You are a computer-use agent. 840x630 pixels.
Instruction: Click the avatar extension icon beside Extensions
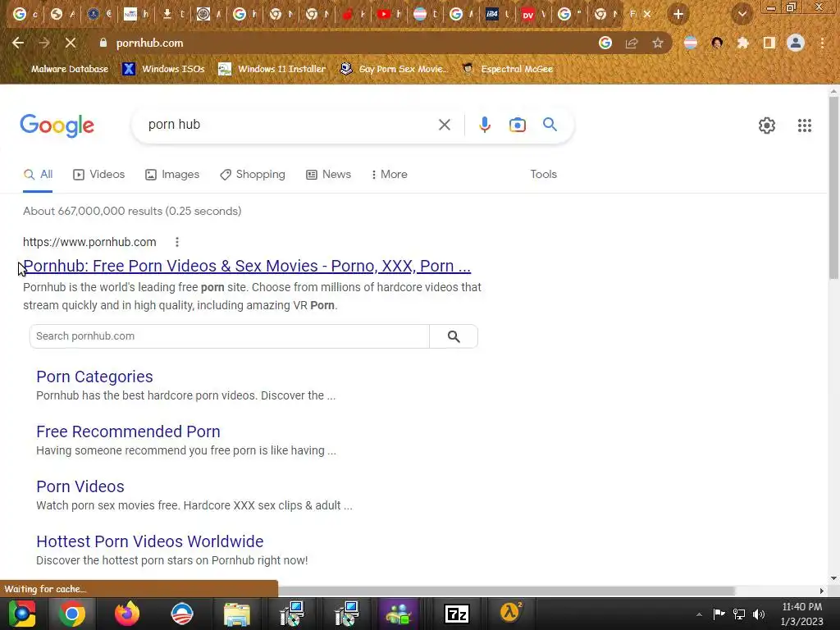pyautogui.click(x=717, y=43)
